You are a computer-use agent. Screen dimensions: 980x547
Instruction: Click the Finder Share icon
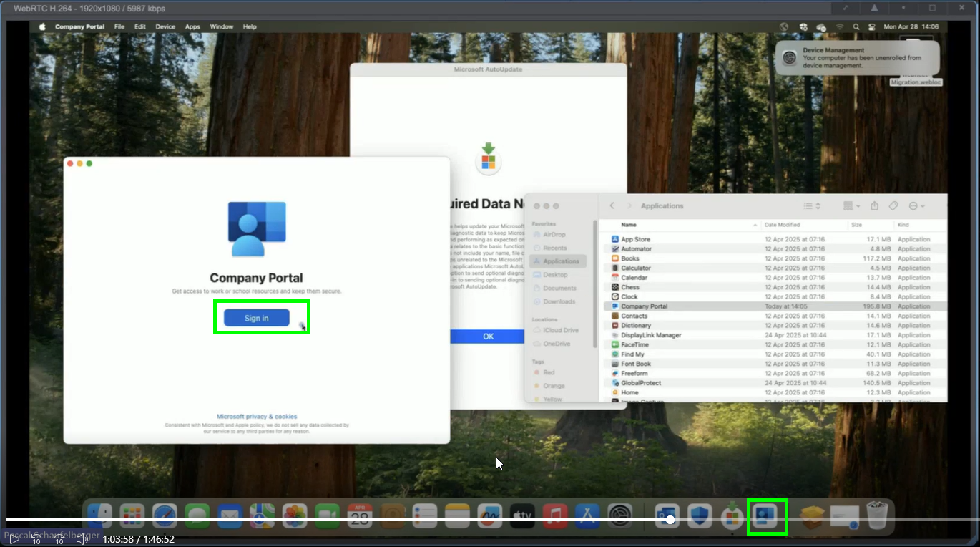tap(874, 206)
